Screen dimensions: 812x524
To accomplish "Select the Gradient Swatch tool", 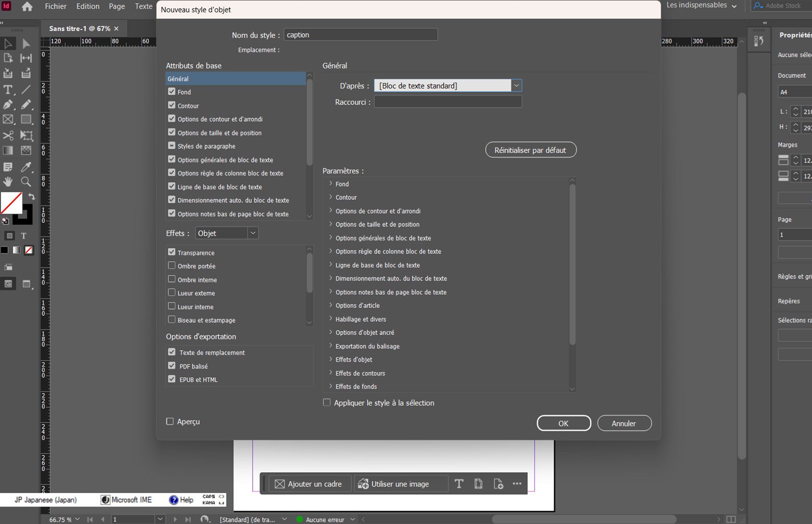I will [8, 151].
